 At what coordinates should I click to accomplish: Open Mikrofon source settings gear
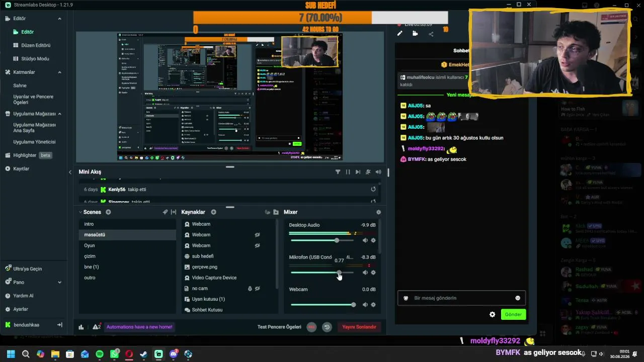point(373,273)
